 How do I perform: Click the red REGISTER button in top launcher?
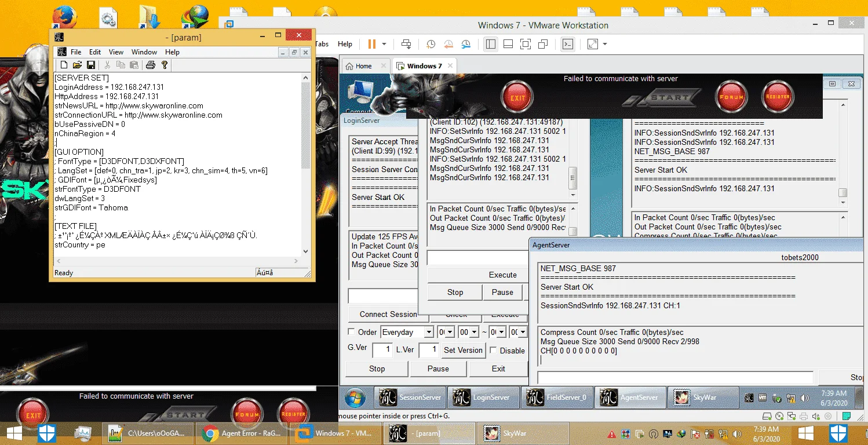778,97
